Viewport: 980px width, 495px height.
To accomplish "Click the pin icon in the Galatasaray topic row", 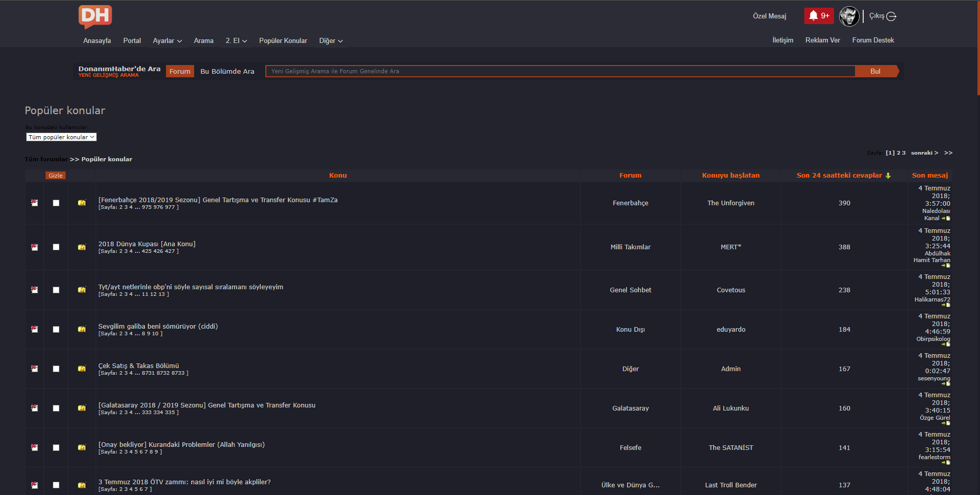I will point(34,408).
